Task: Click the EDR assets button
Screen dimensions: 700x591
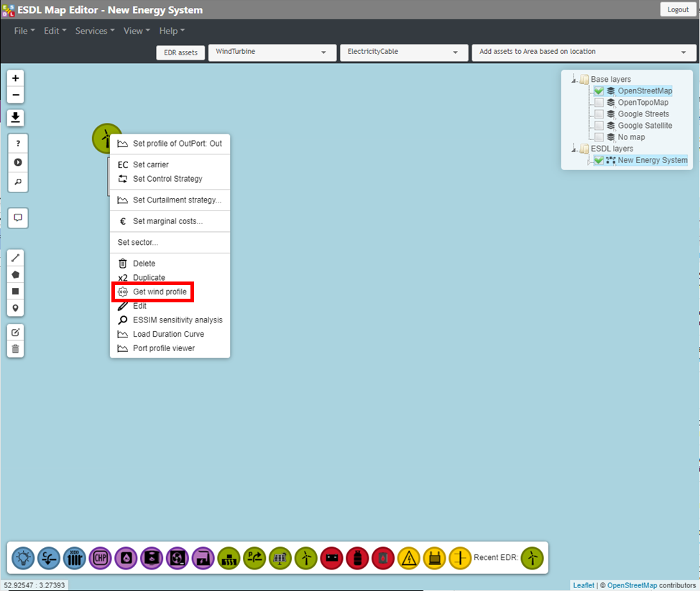Action: pos(180,52)
